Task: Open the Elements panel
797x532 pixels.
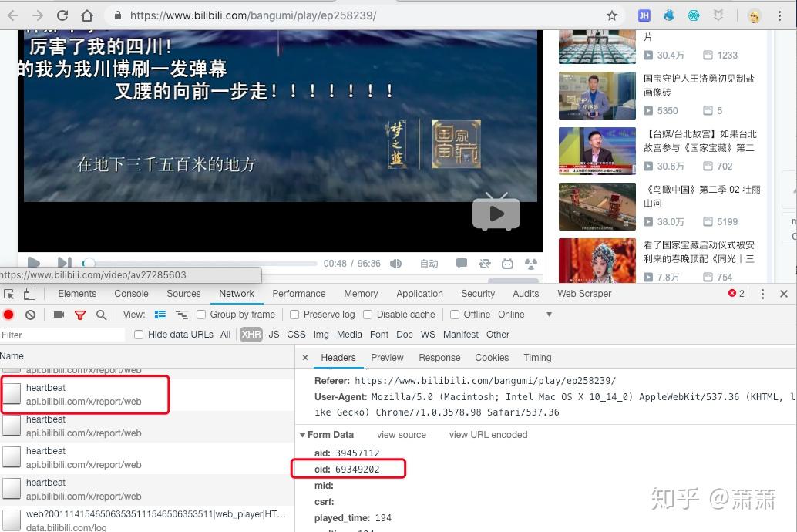Action: (76, 294)
